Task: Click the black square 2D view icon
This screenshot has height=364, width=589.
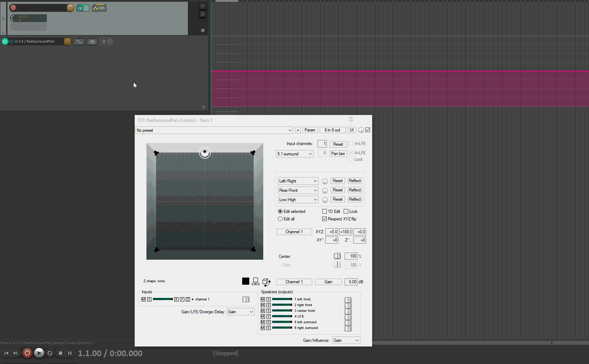Action: (x=246, y=281)
